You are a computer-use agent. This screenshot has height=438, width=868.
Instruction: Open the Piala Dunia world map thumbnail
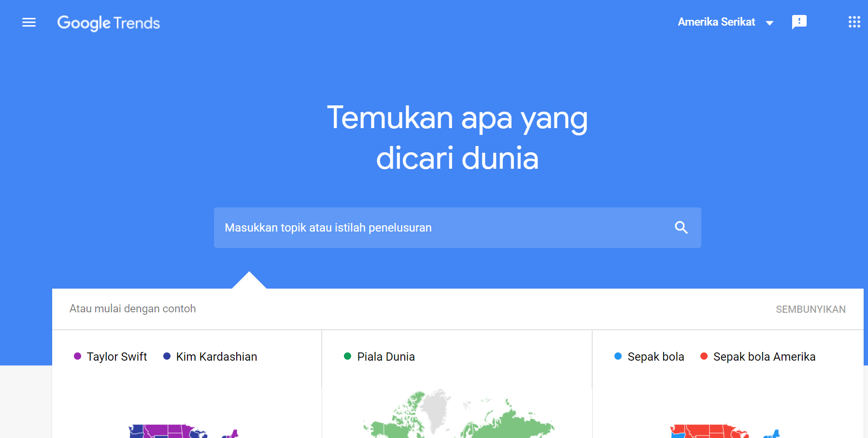(x=458, y=414)
